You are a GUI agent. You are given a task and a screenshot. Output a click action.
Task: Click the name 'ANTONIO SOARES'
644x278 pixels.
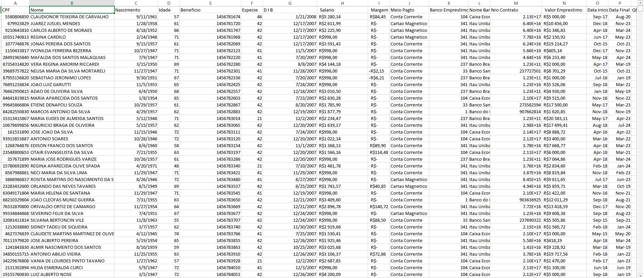(49, 139)
